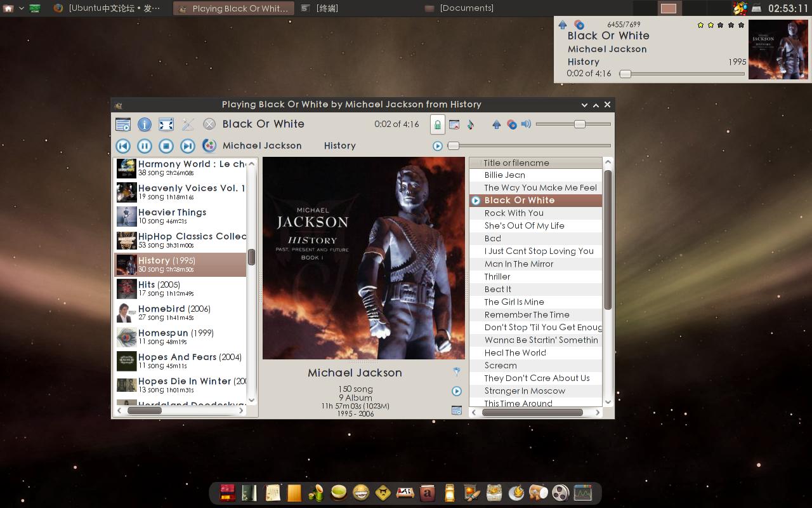
Task: Click the large History album cover
Action: 363,258
